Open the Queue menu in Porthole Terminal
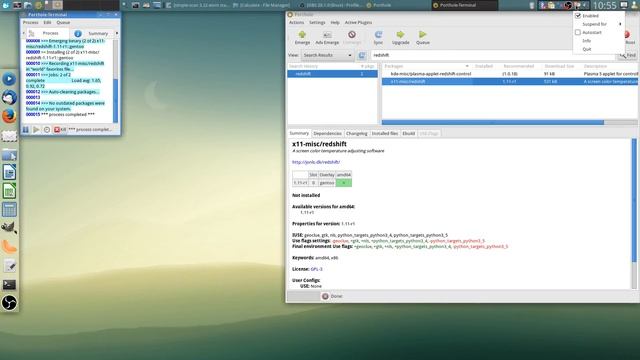 tap(63, 22)
